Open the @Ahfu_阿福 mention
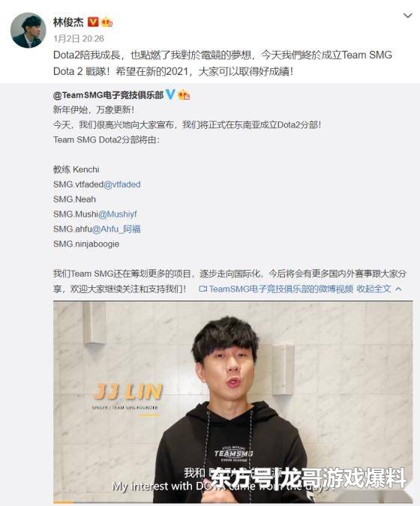 pos(116,229)
